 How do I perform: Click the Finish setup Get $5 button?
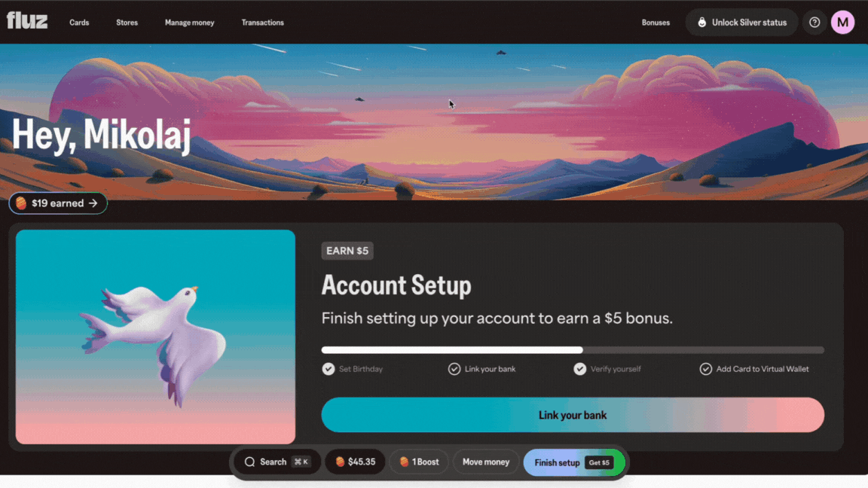[574, 462]
